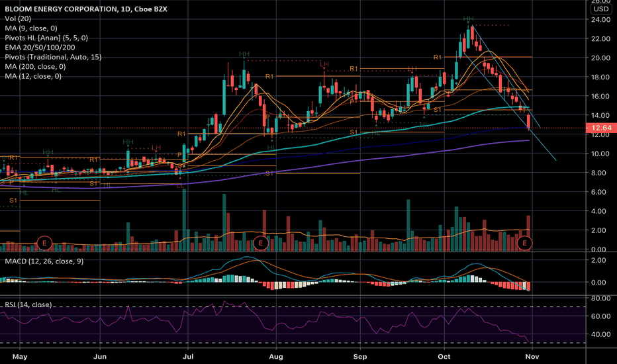Click the 20.00 price axis label
The image size is (617, 364).
pyautogui.click(x=601, y=58)
